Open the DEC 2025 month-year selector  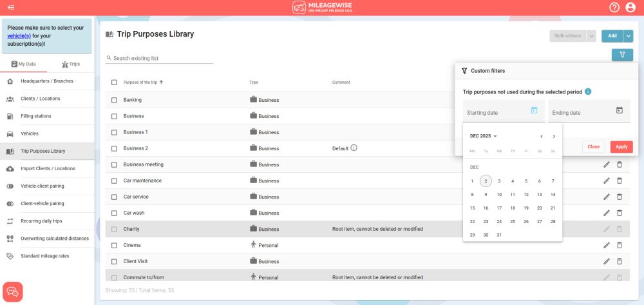484,136
